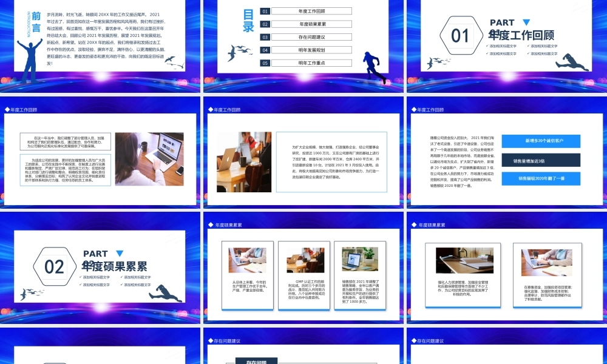Select the 年度工作回顾 title beside PART 01

click(521, 35)
